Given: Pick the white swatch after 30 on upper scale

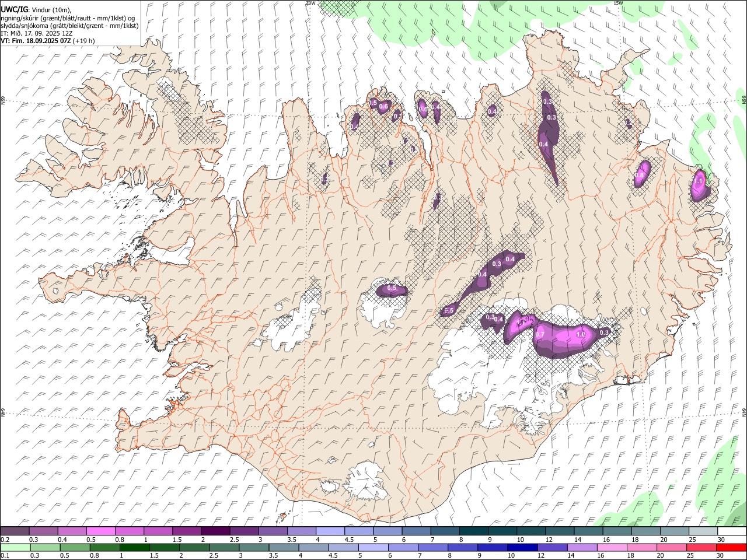Looking at the screenshot, I should coord(732,531).
